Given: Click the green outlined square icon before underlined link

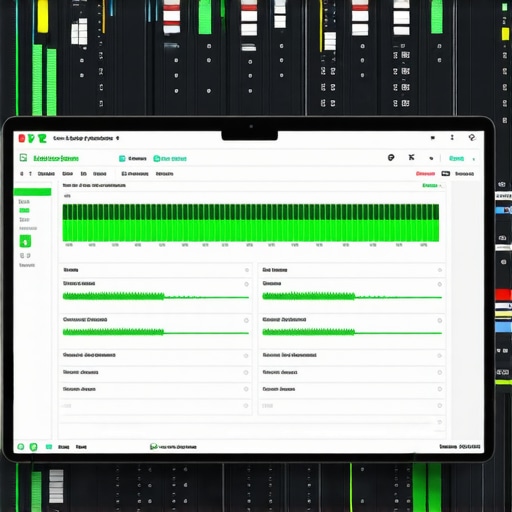Looking at the screenshot, I should pos(23,158).
